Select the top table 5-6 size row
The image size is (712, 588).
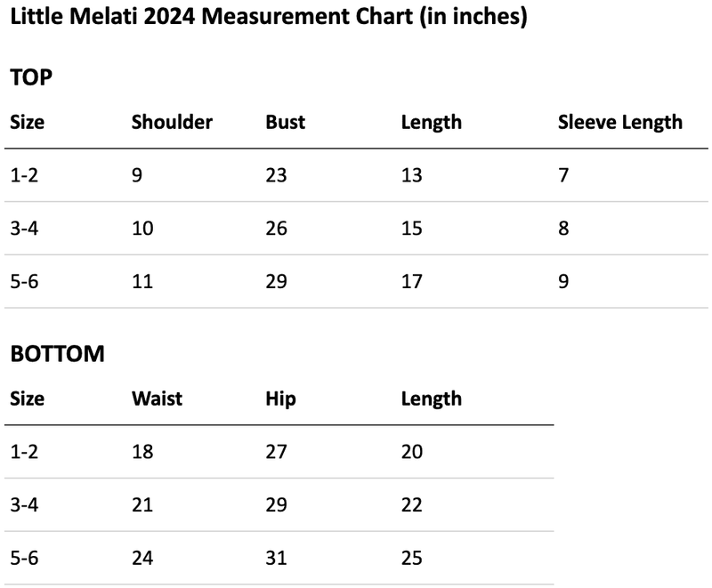356,281
